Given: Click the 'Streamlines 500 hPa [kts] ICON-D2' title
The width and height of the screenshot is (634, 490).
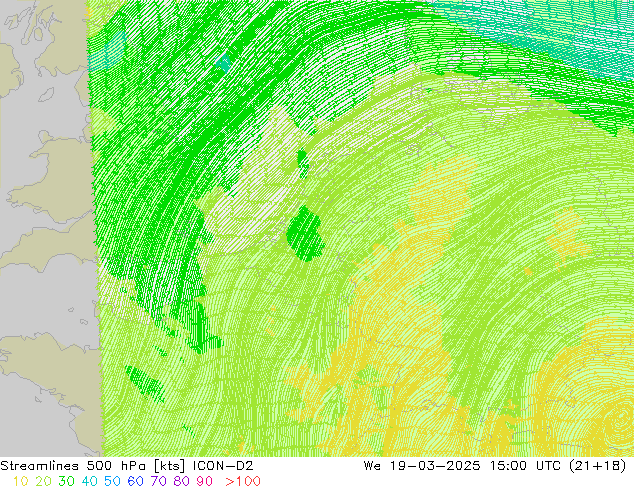Looking at the screenshot, I should click(x=127, y=466).
